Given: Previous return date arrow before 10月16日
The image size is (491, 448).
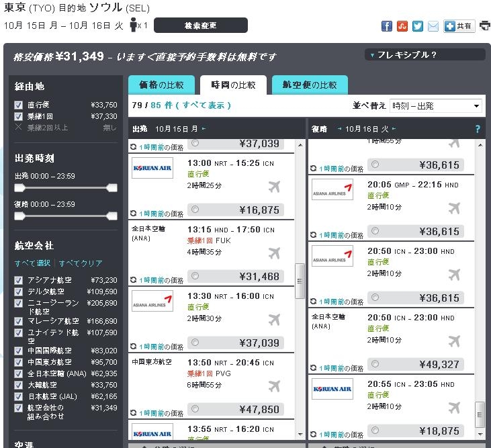Looking at the screenshot, I should pyautogui.click(x=339, y=129).
